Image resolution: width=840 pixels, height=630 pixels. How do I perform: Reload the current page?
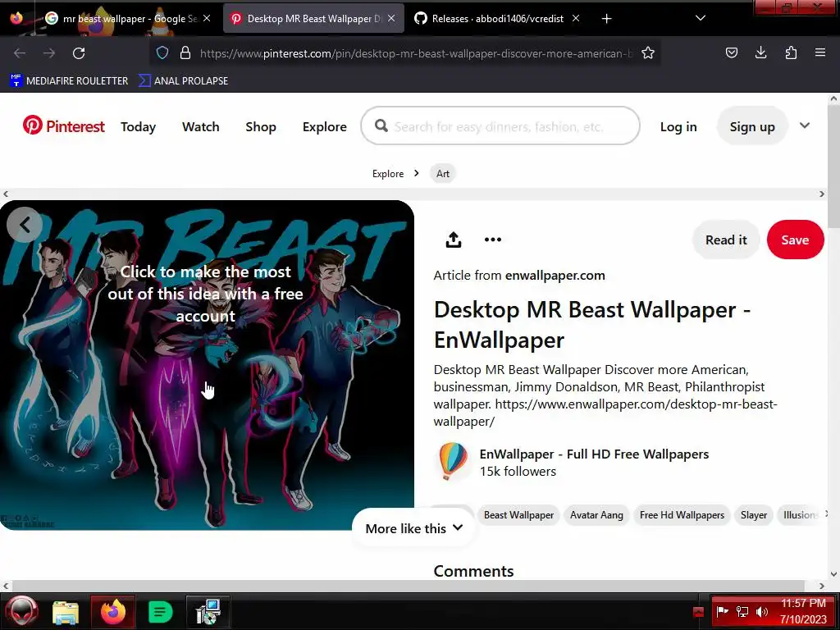pyautogui.click(x=79, y=53)
